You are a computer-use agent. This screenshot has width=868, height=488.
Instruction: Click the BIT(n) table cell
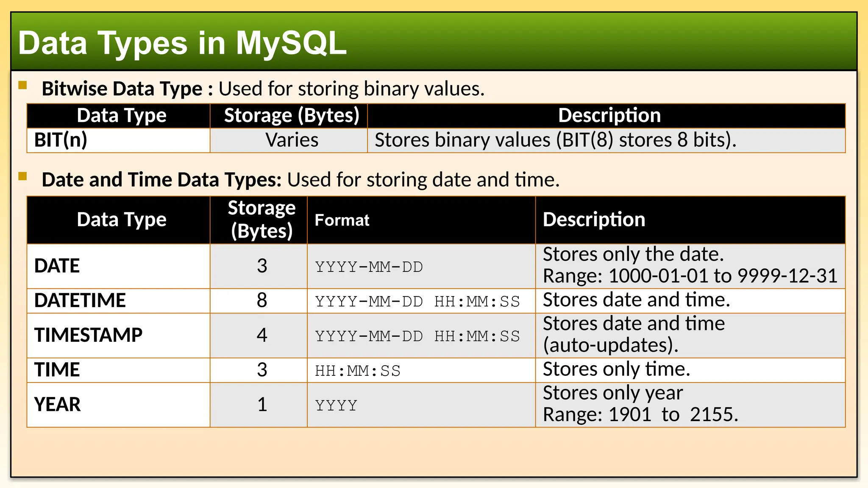point(61,140)
